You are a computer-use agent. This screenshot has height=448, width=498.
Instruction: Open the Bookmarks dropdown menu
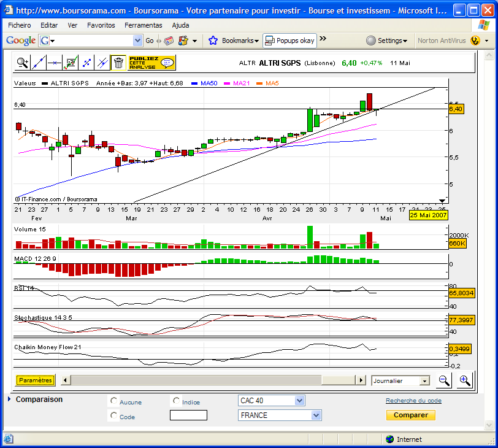click(x=240, y=41)
